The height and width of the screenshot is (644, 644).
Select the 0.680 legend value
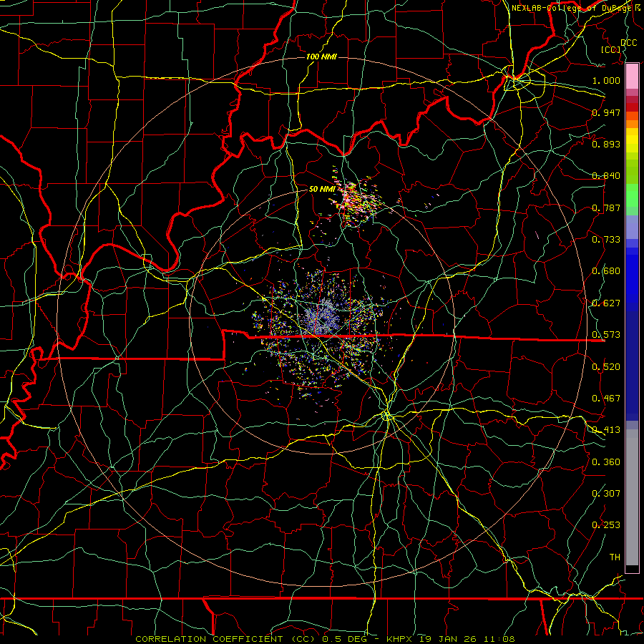click(x=606, y=271)
